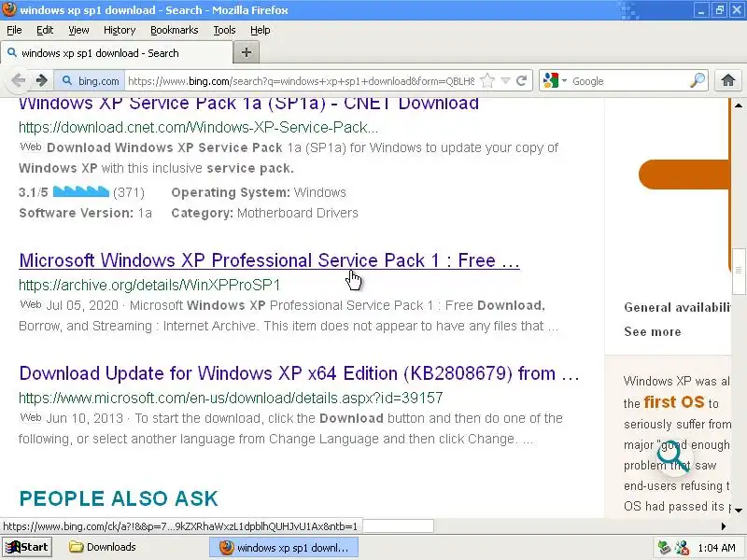The image size is (747, 560).
Task: Open the History menu
Action: click(x=120, y=30)
